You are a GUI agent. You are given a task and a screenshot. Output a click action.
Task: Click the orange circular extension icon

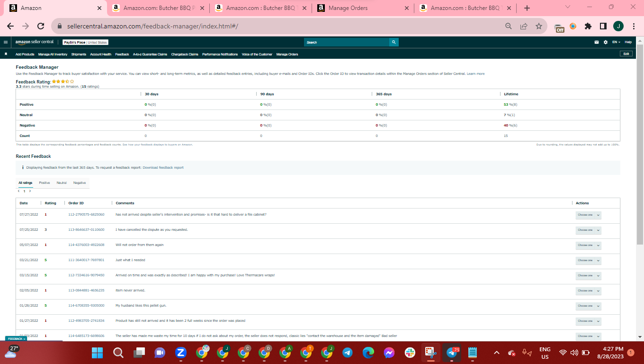[x=573, y=27]
